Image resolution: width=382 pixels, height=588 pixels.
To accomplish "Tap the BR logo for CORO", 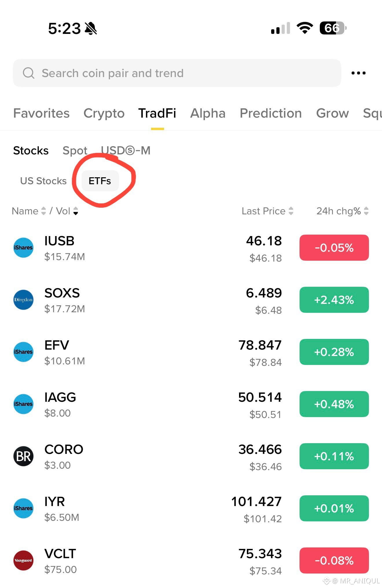I will pos(23,456).
